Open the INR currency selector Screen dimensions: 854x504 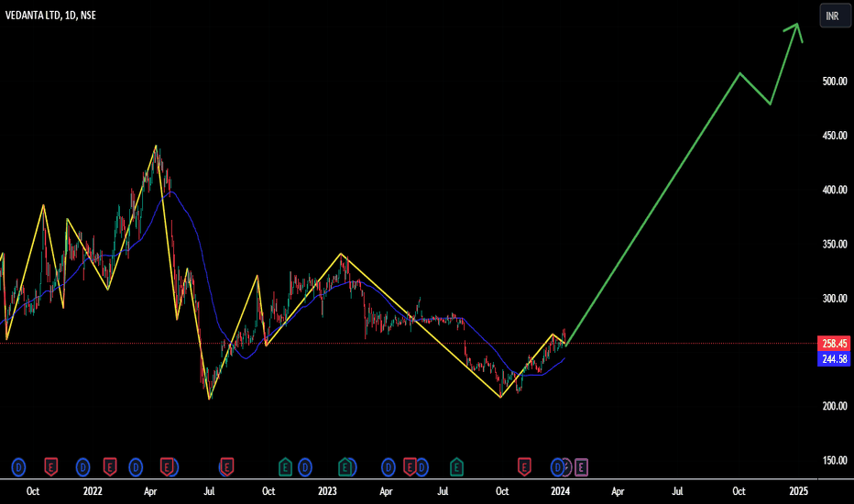pos(835,16)
